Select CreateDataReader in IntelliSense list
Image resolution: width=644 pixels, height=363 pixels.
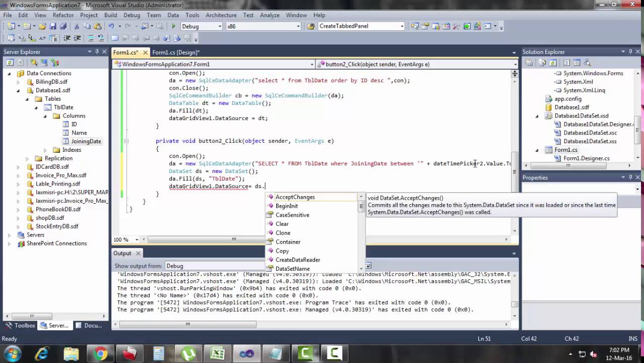[x=298, y=260]
